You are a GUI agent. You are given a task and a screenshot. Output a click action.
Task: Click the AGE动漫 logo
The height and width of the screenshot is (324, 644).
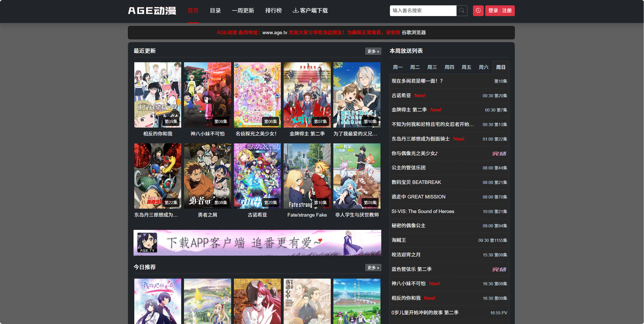click(x=152, y=11)
